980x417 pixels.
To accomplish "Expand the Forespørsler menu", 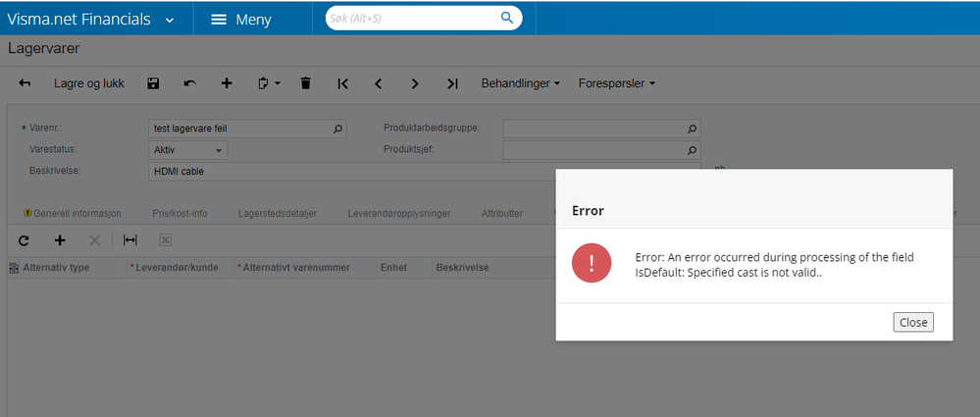I will point(617,83).
